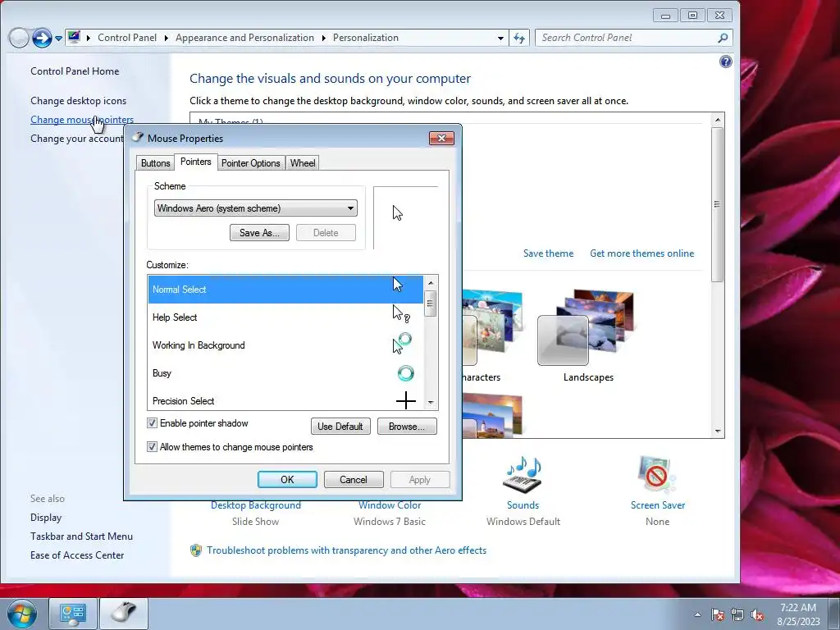Click themes list scroll down arrow
The width and height of the screenshot is (840, 630).
pyautogui.click(x=717, y=431)
